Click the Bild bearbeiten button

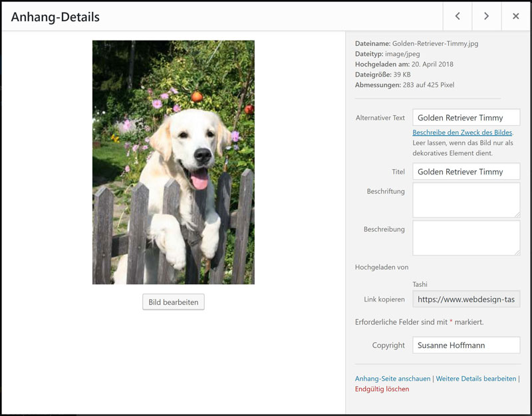174,302
